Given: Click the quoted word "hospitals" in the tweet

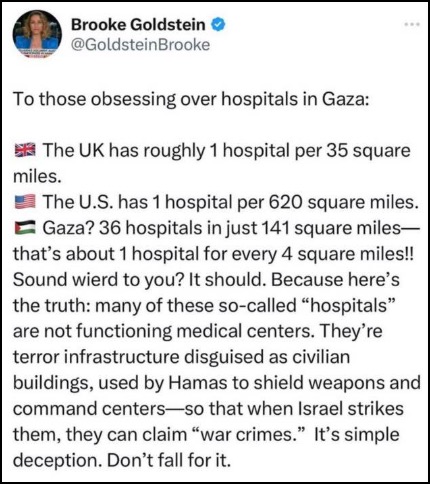Looking at the screenshot, I should coord(352,305).
